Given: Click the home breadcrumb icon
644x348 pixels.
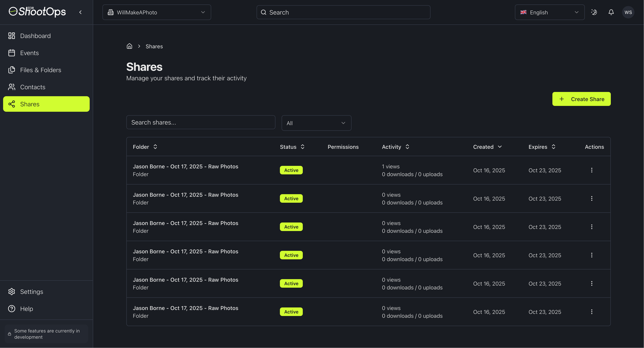Looking at the screenshot, I should point(129,46).
